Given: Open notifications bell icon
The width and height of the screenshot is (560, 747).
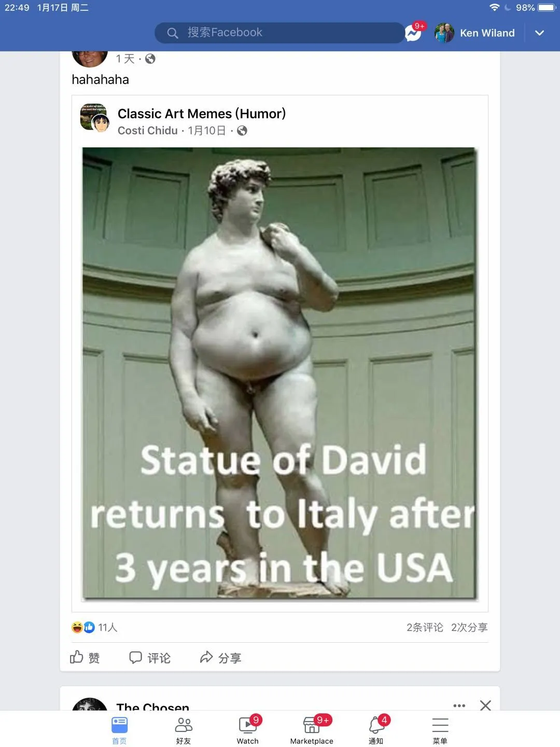Looking at the screenshot, I should click(x=376, y=730).
